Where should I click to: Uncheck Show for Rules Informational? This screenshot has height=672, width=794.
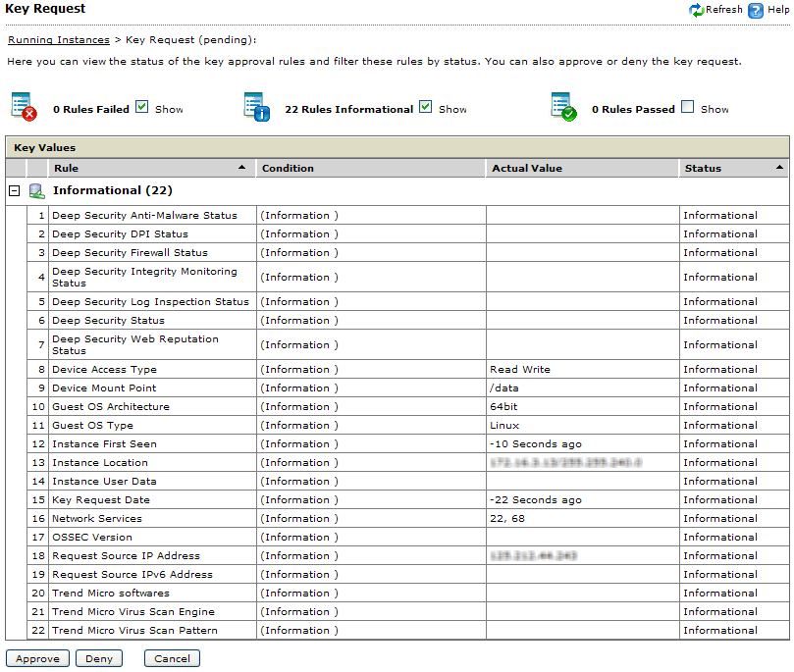[426, 107]
